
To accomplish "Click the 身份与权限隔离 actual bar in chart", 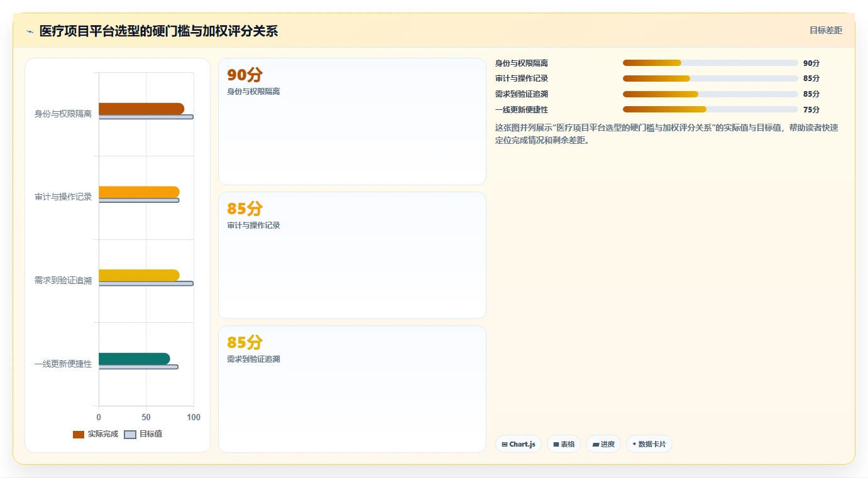I will pyautogui.click(x=141, y=109).
